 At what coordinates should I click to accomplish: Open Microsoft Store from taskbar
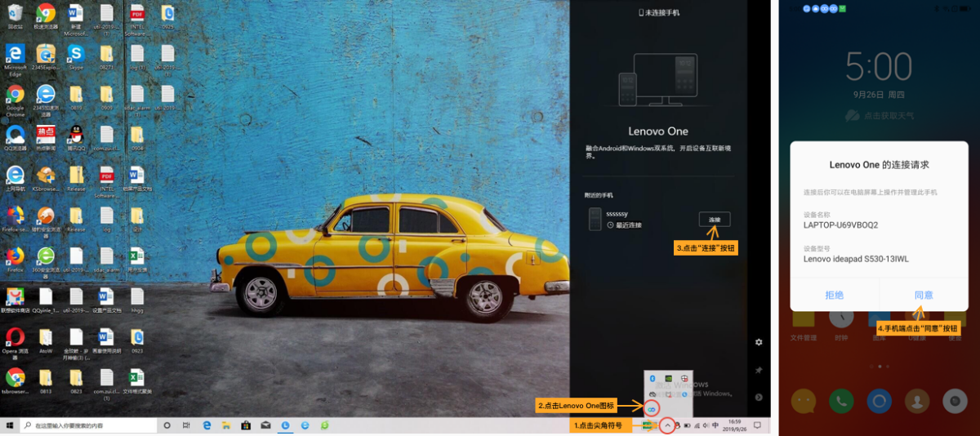[245, 425]
